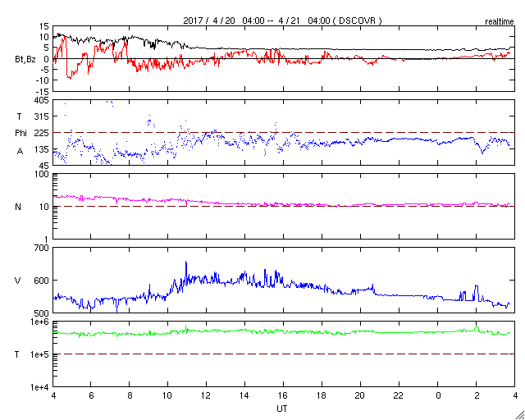Click the 405 tick label on Phi axis
Screen dimensions: 525x420
click(x=42, y=100)
